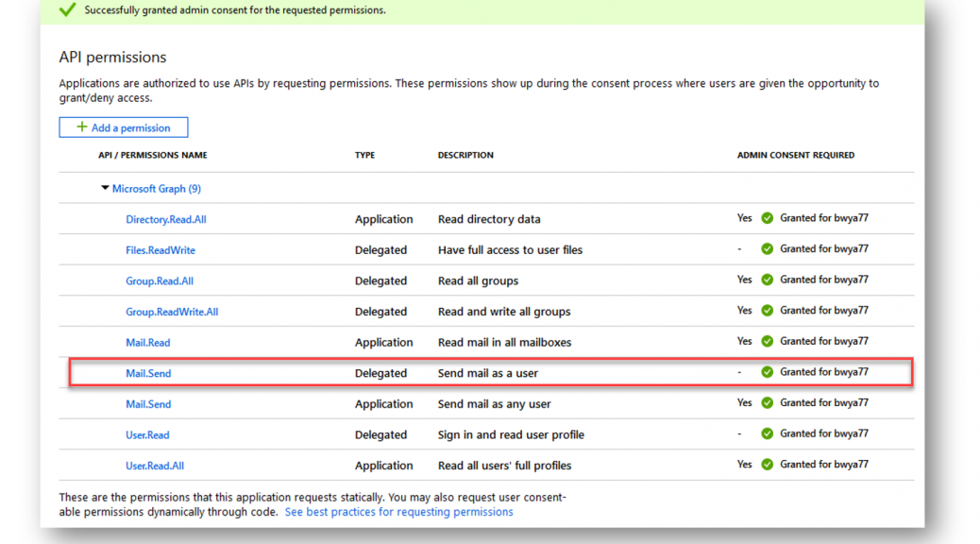
Task: Open the Application Mail.Send permission link
Action: point(148,404)
